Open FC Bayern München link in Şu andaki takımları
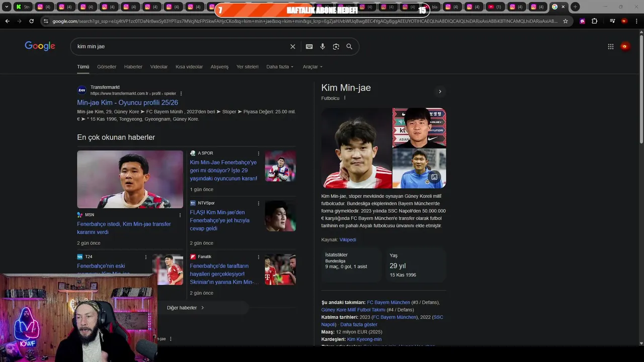 388,303
